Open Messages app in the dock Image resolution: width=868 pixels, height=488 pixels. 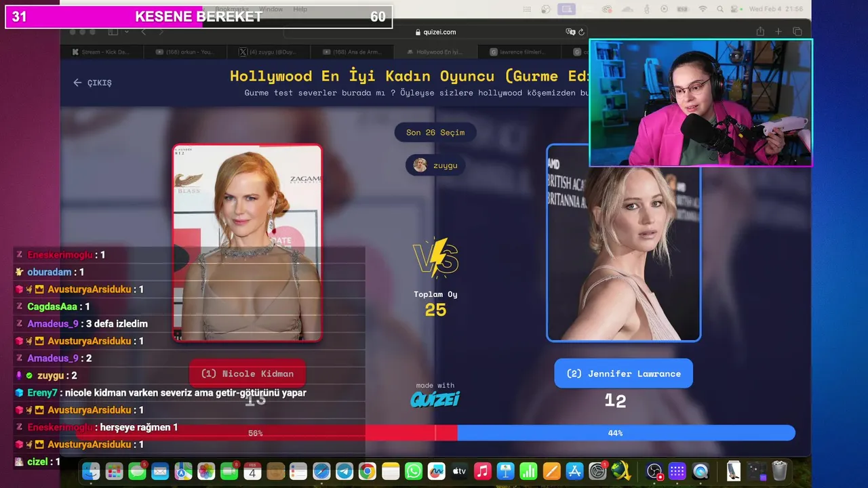click(x=137, y=471)
